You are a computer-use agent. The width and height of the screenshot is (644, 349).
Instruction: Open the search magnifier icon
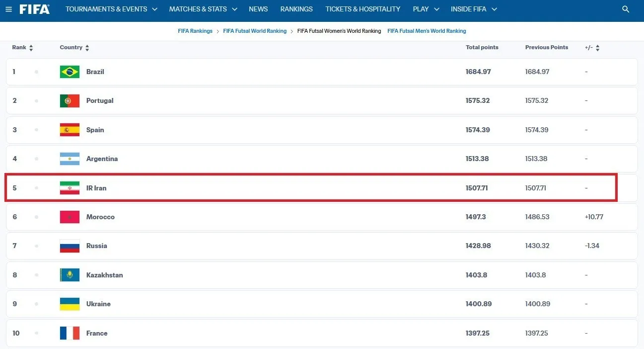[626, 9]
